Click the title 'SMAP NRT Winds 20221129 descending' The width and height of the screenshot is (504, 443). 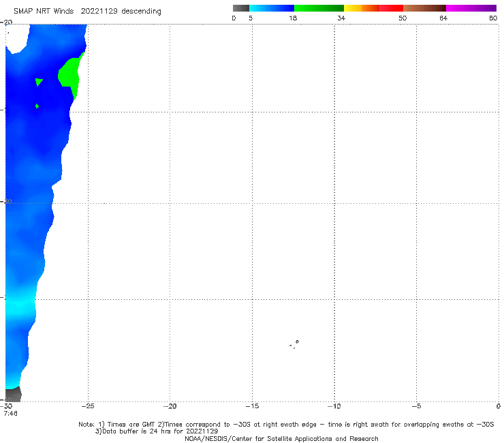(x=87, y=11)
